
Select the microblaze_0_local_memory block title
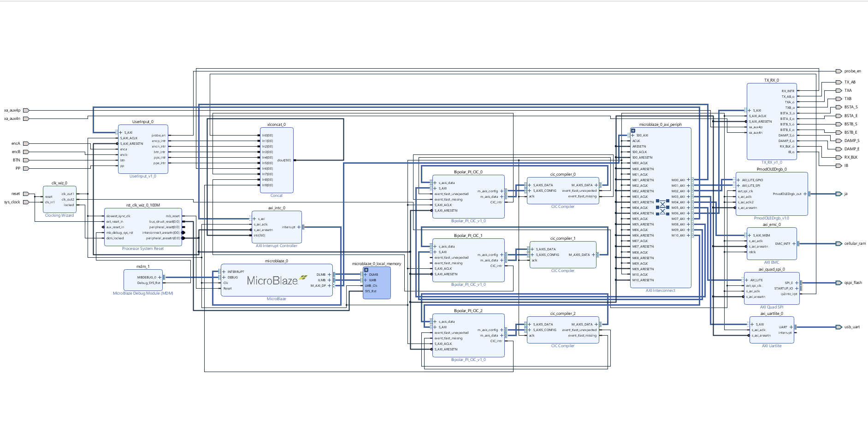[x=377, y=264]
